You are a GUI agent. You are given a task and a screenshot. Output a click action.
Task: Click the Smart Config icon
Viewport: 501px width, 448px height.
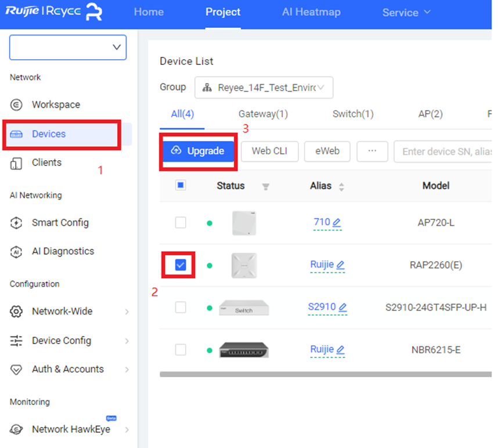16,223
